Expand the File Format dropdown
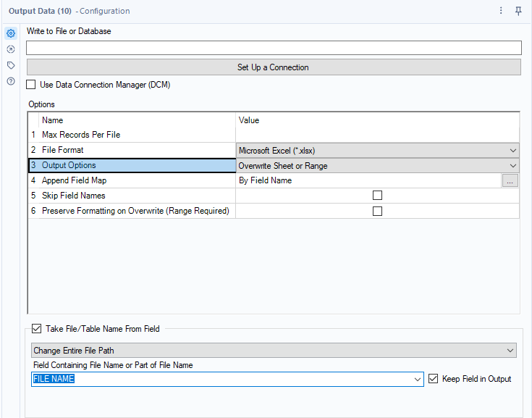 pos(513,151)
